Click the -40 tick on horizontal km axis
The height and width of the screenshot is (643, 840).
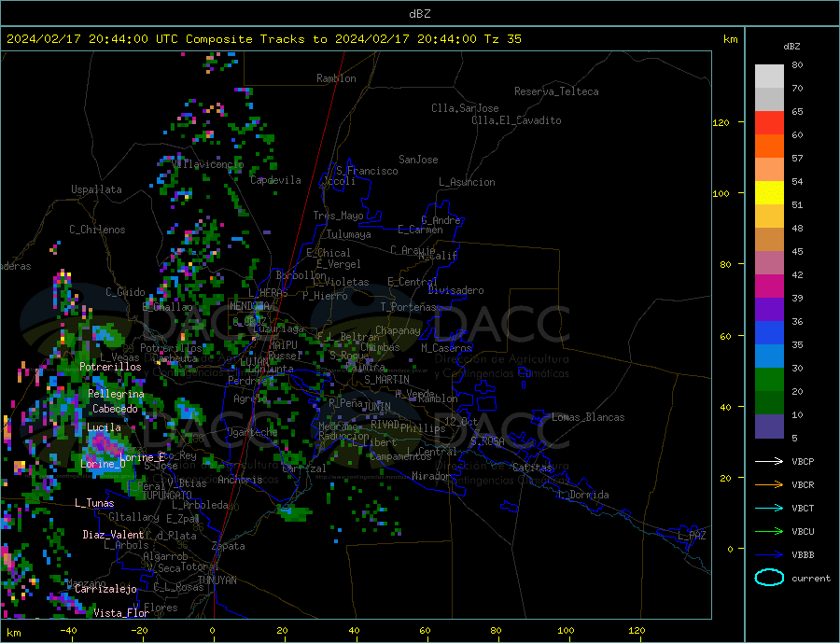click(x=68, y=630)
